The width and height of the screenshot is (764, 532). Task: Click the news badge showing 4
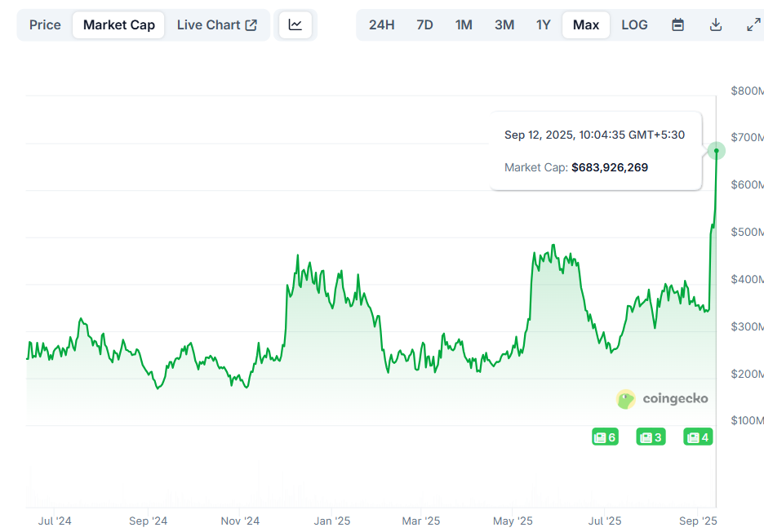click(x=697, y=437)
